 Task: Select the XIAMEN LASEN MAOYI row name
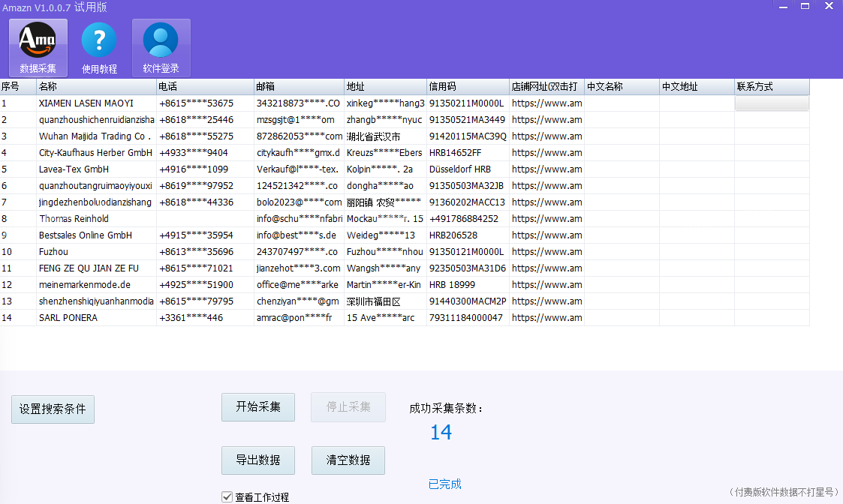point(96,103)
